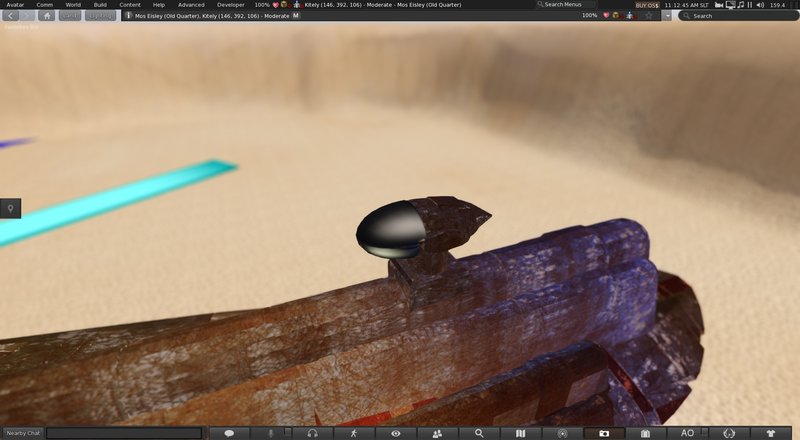The height and width of the screenshot is (440, 800).
Task: Open the Comm menu
Action: tap(44, 5)
